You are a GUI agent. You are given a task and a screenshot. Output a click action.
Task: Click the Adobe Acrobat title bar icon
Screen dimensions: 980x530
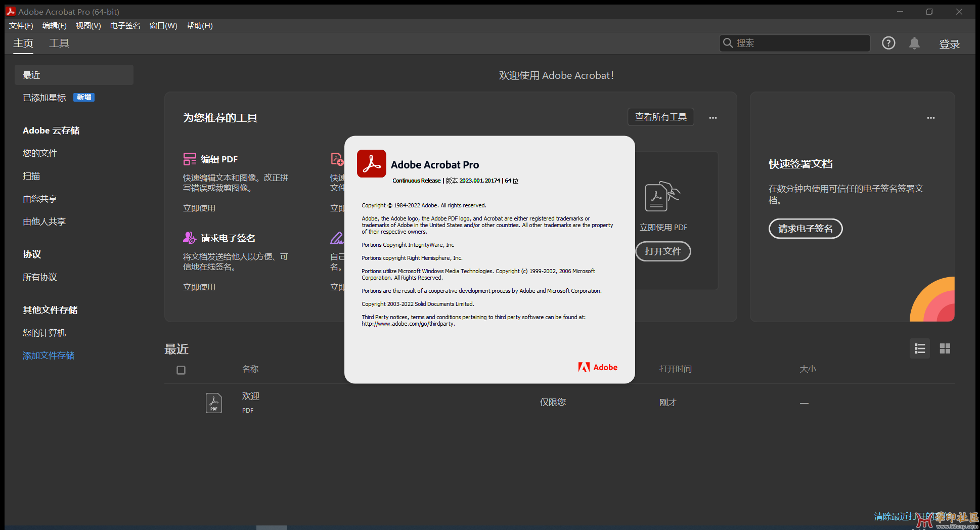pyautogui.click(x=11, y=11)
